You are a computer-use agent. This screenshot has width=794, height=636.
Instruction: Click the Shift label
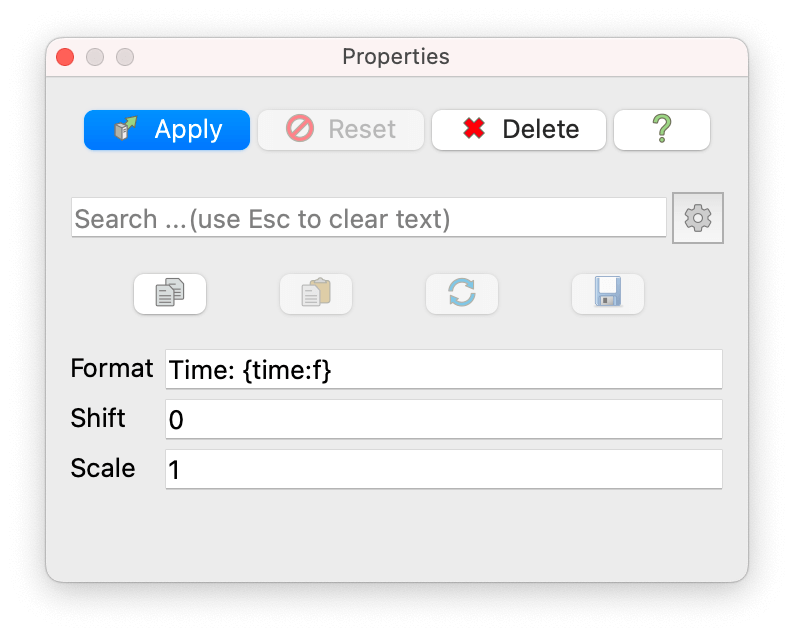98,418
